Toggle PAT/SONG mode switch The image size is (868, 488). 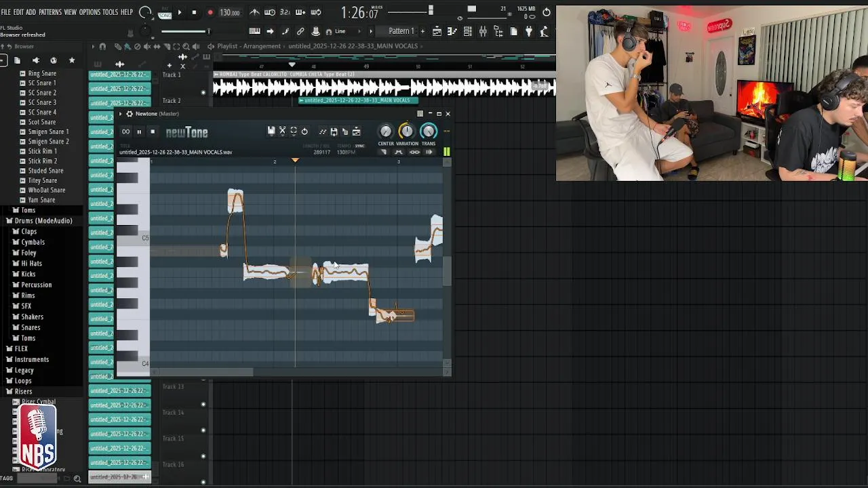[165, 12]
